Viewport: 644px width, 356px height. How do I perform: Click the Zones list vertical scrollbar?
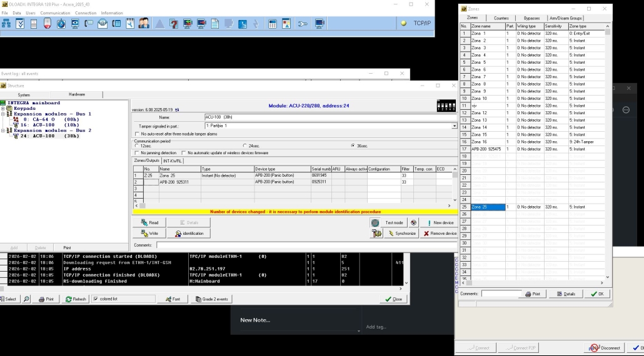click(608, 150)
